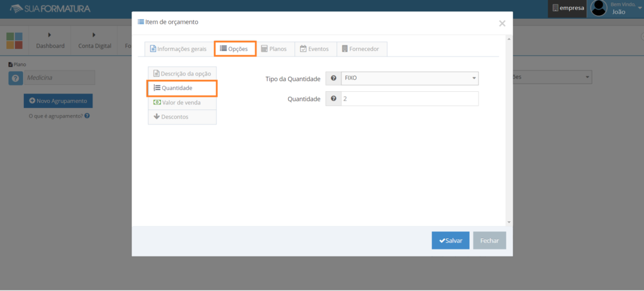The image size is (644, 291).
Task: Expand the Conta Digital navigation menu
Action: 94,40
